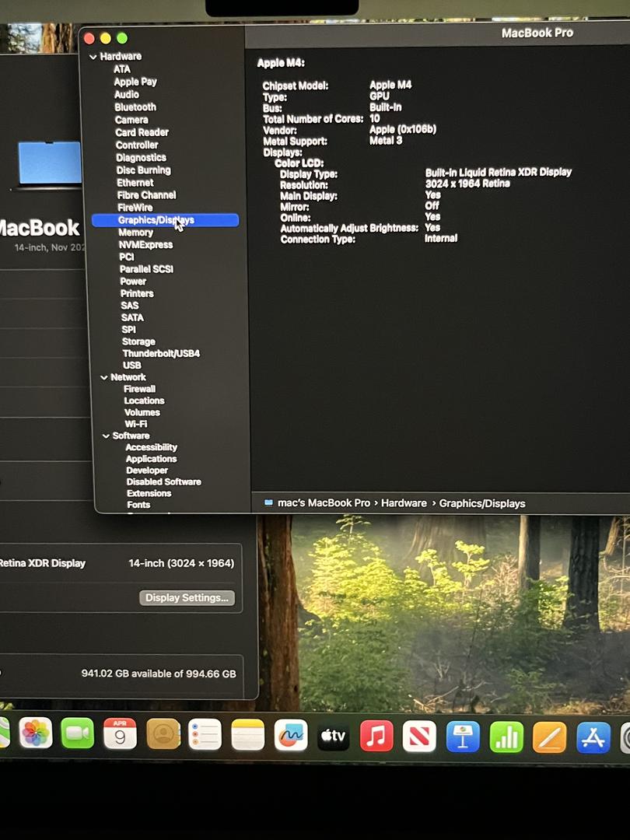This screenshot has width=630, height=840.
Task: Collapse the Hardware section
Action: pos(93,56)
